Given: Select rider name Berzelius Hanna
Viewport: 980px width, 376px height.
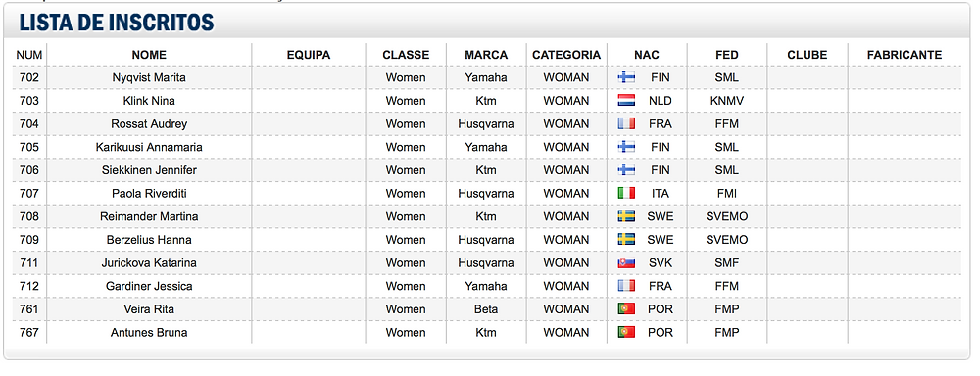Looking at the screenshot, I should click(x=149, y=240).
